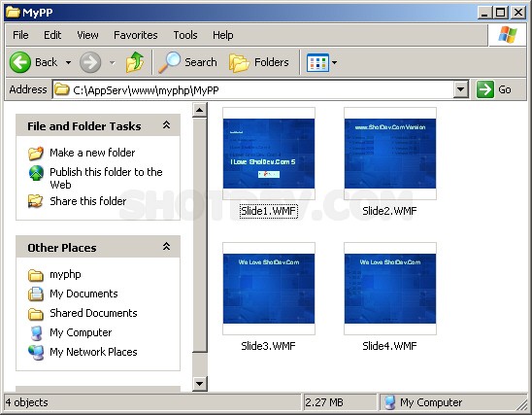Open the Favorites menu
This screenshot has height=415, width=532.
(135, 35)
